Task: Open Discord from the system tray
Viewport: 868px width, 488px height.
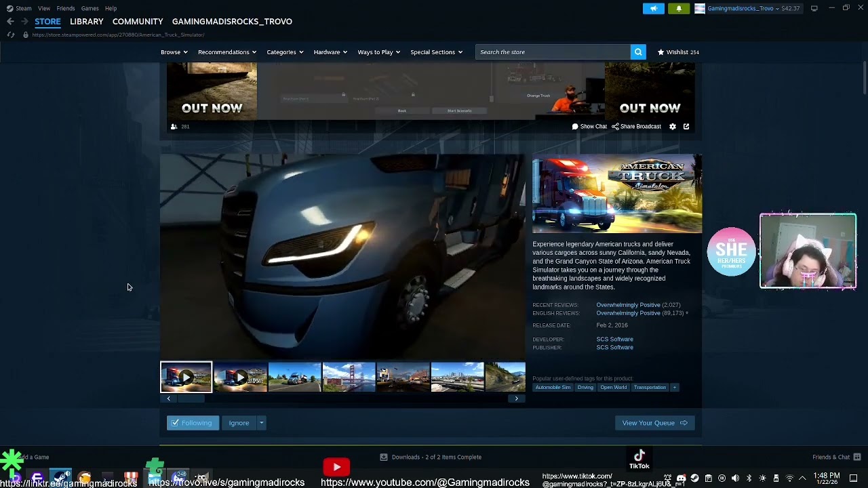Action: coord(681,479)
